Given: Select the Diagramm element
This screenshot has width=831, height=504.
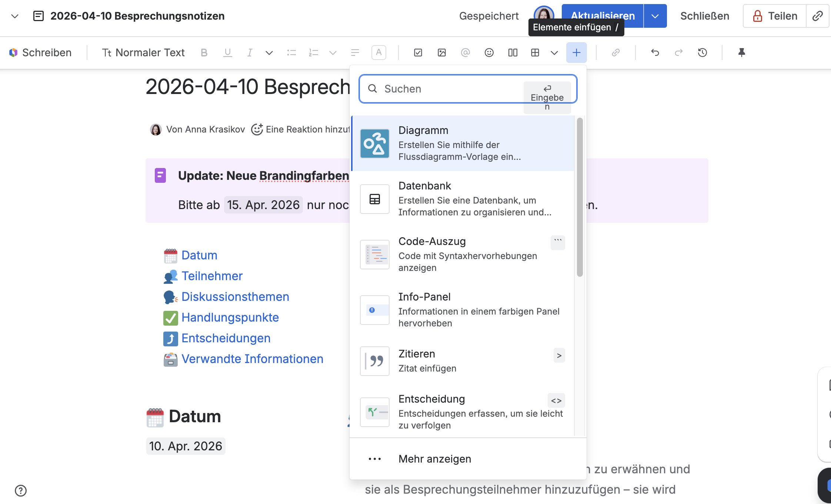Looking at the screenshot, I should pos(463,143).
